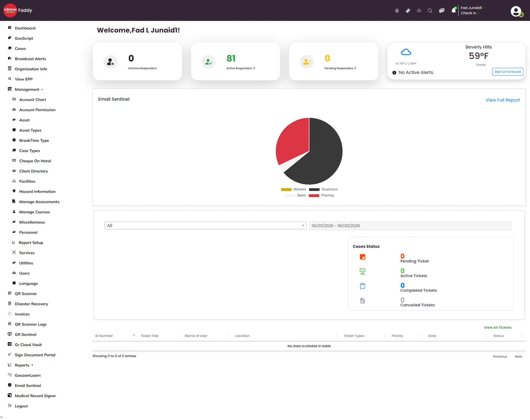Expand the Reports submenu
530x420 pixels.
click(x=24, y=365)
